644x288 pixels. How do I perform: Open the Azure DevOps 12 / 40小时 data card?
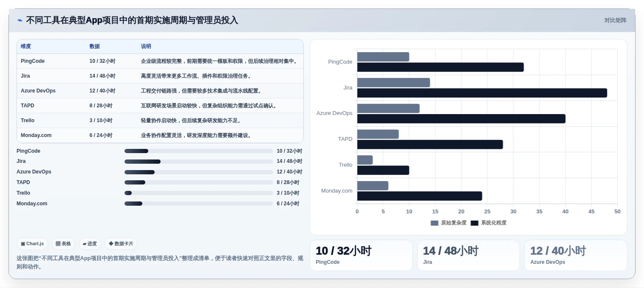point(576,255)
